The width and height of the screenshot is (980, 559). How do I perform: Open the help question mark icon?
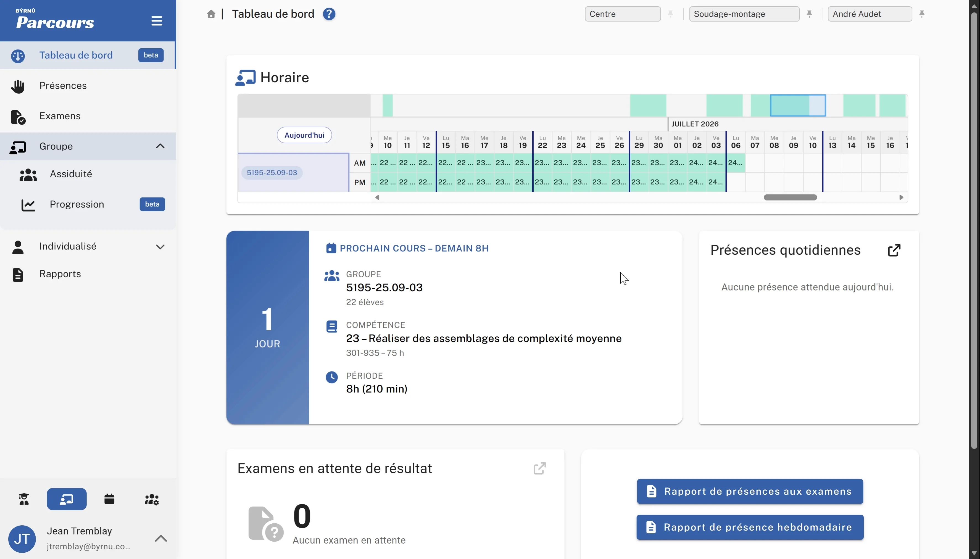[329, 14]
